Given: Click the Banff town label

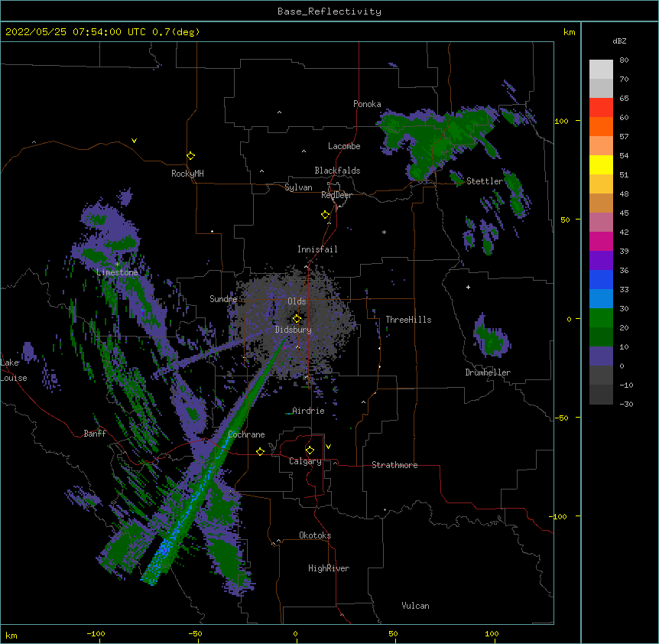Looking at the screenshot, I should coord(95,434).
